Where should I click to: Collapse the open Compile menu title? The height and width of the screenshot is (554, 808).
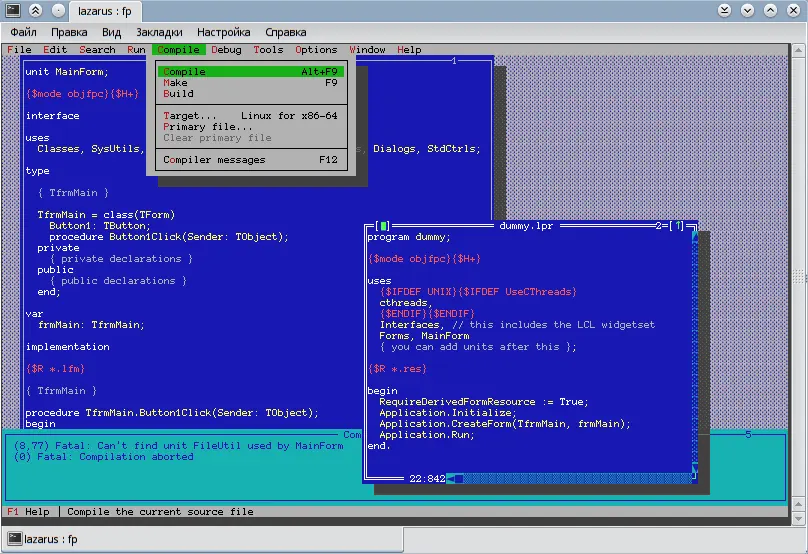coord(178,49)
